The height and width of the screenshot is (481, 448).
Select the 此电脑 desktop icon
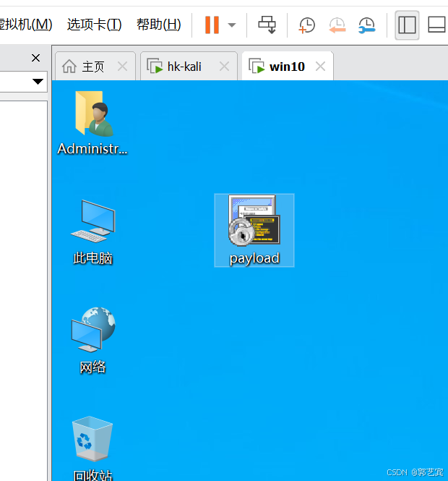[92, 232]
